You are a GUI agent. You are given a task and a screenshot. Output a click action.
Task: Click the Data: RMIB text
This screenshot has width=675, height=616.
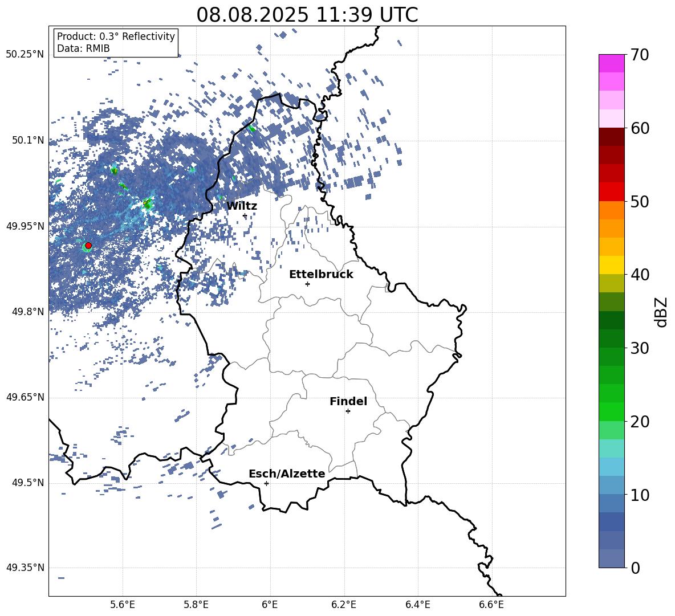[x=83, y=48]
